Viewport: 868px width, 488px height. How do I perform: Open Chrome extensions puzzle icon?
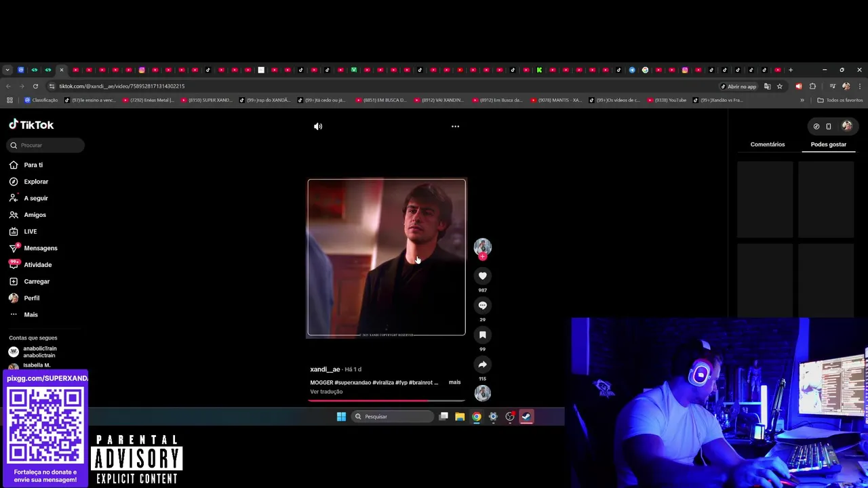(813, 86)
